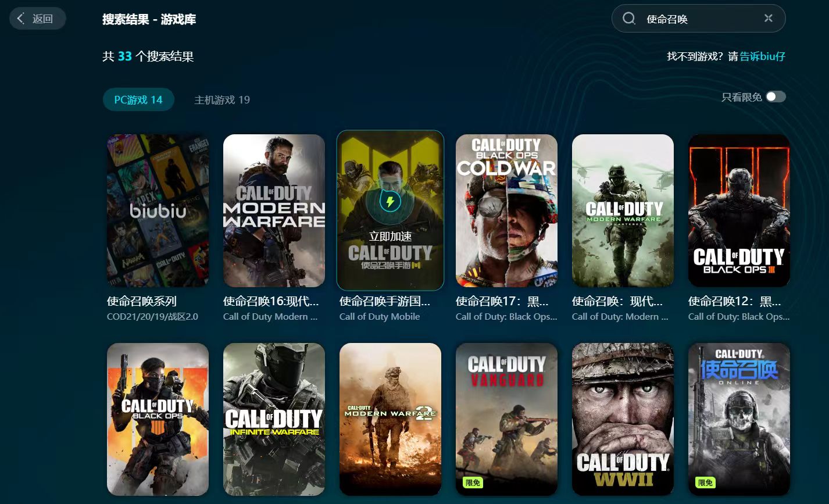This screenshot has width=829, height=504.
Task: Click the title 使命召唤16:现代...
Action: coord(271,301)
